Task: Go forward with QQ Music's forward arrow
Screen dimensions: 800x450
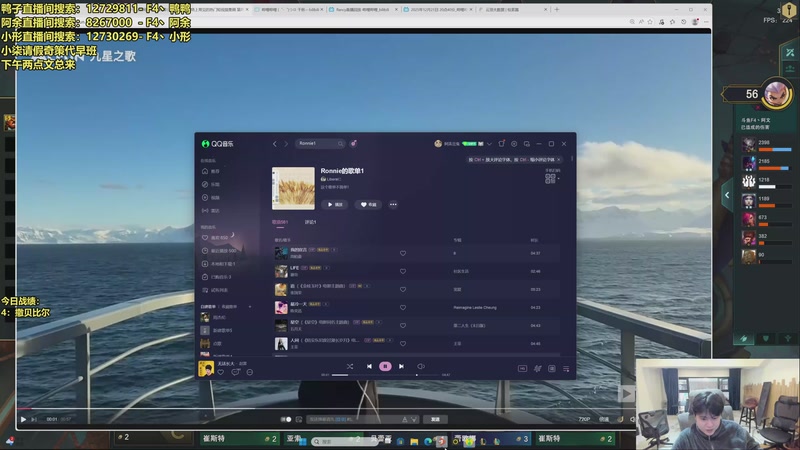Action: click(x=286, y=144)
